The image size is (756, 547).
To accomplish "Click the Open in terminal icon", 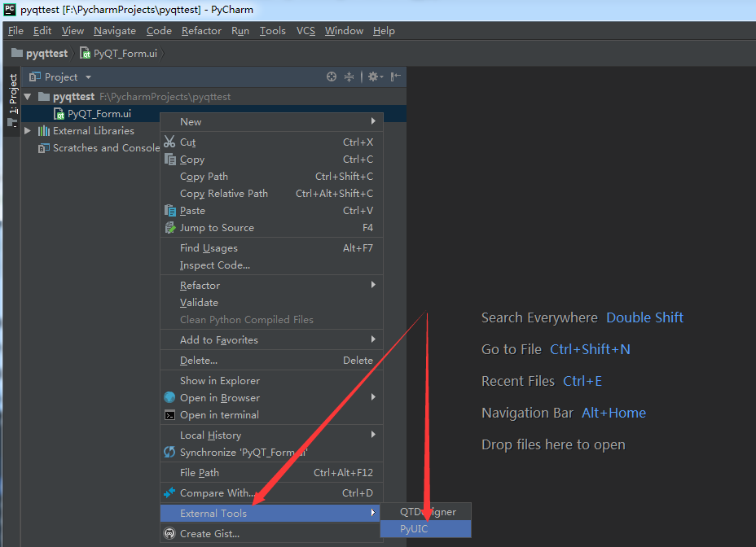I will pos(172,414).
